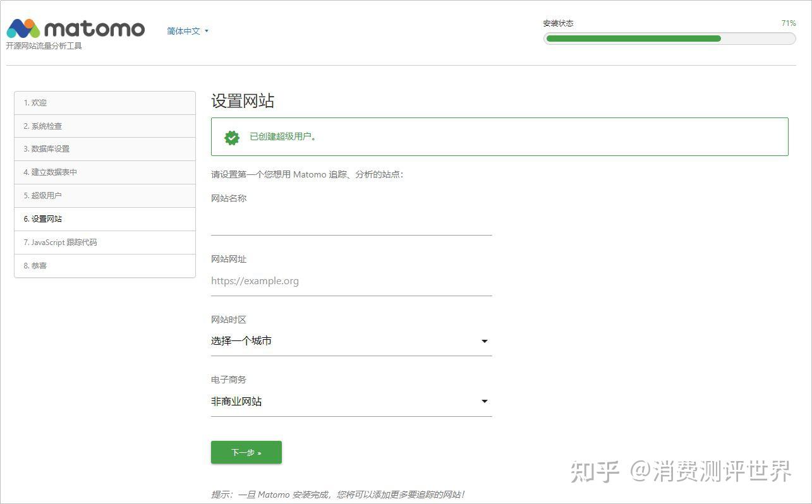Click the 71% progress label
The height and width of the screenshot is (504, 812).
click(789, 23)
